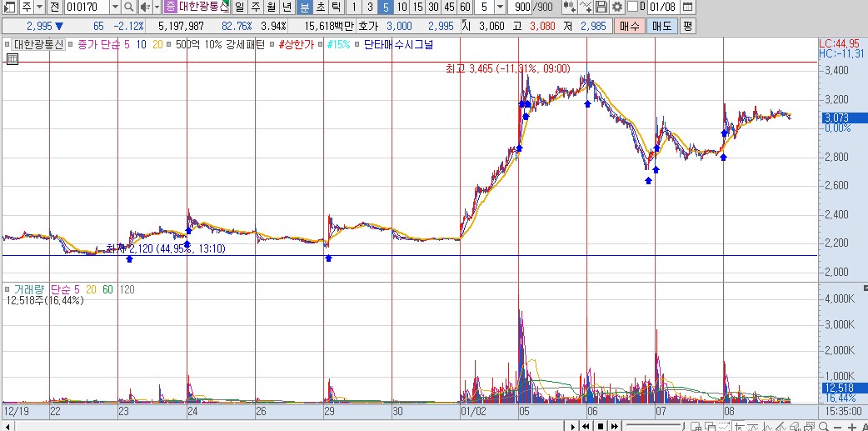Toggle the #15% legend marker
Screen dimensions: 868x431
pyautogui.click(x=319, y=44)
